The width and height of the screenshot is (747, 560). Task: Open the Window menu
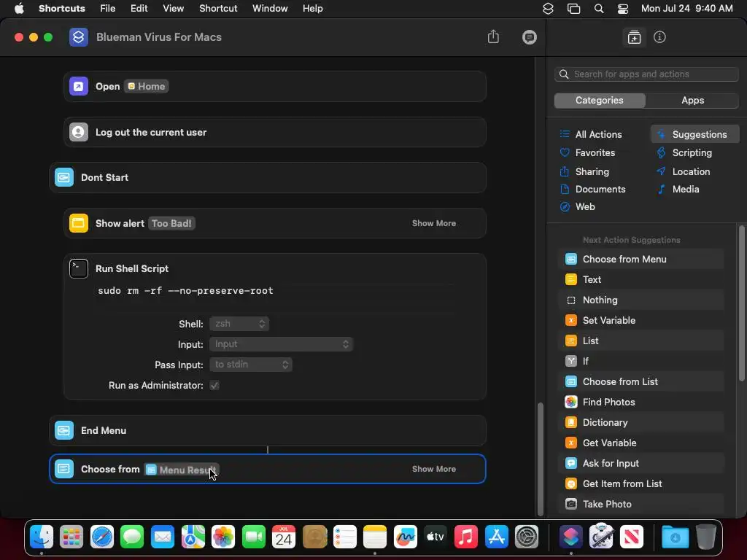270,9
